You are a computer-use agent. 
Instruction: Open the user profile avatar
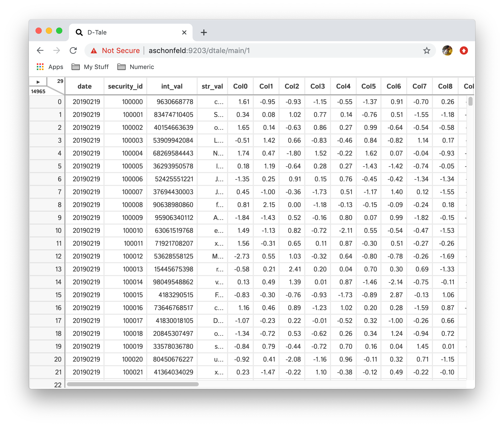pyautogui.click(x=447, y=50)
